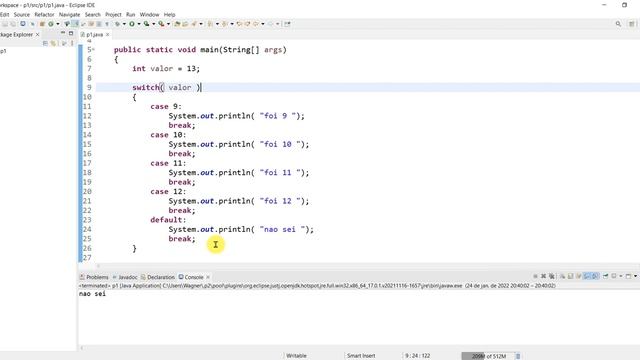Click the editor's horizontal scrollbar

367,265
